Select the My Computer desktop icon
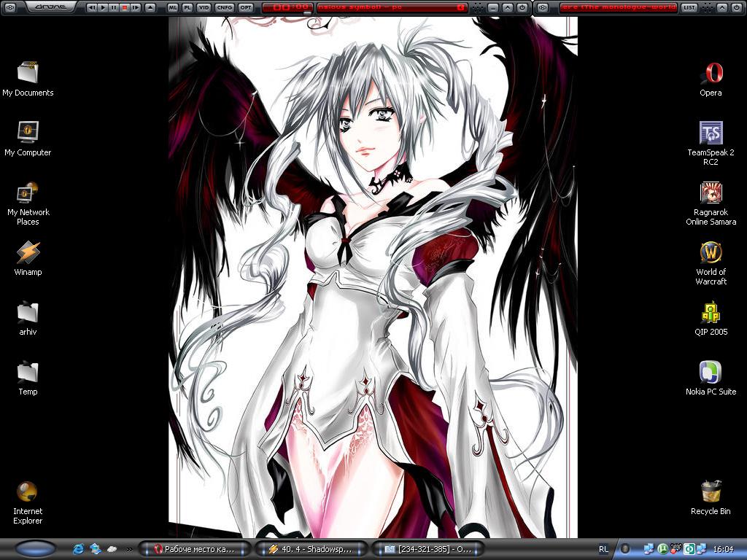Screen dimensions: 747x560 tap(28, 139)
